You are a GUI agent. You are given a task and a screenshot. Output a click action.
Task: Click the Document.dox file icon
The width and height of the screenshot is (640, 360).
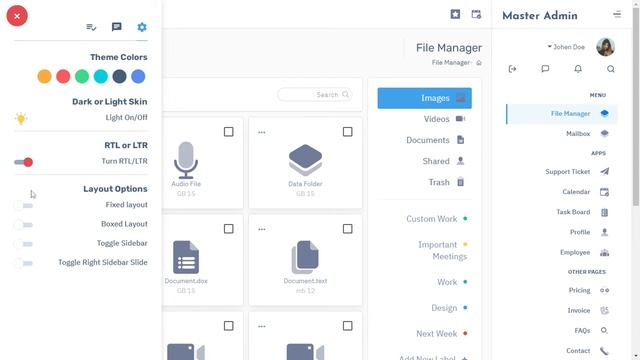[x=186, y=257]
